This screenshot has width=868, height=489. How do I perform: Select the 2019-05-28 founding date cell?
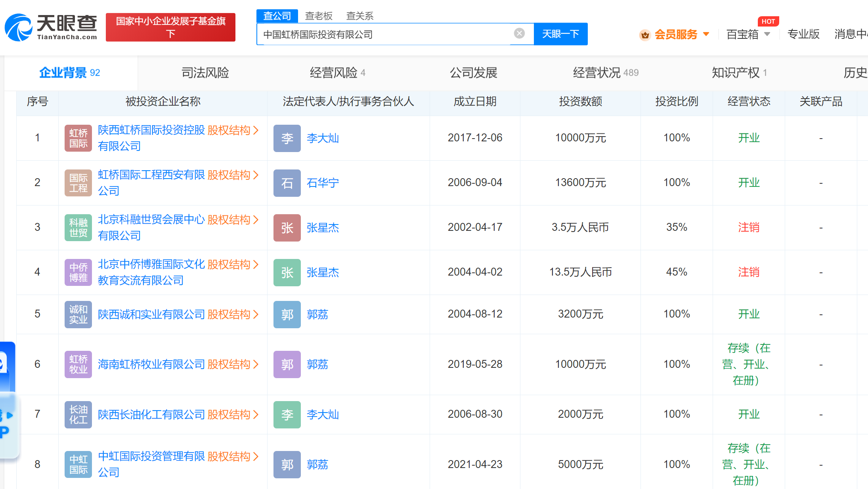pyautogui.click(x=475, y=364)
